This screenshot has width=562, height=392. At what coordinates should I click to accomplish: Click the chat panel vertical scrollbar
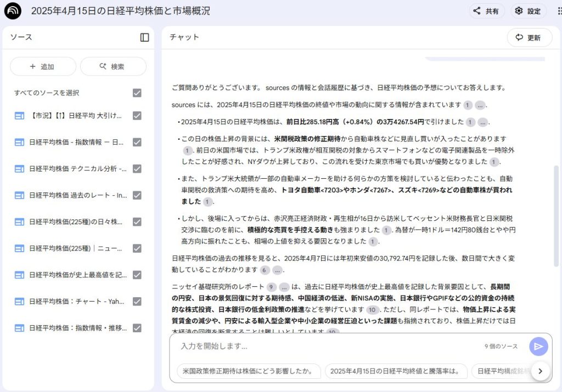pos(557,219)
